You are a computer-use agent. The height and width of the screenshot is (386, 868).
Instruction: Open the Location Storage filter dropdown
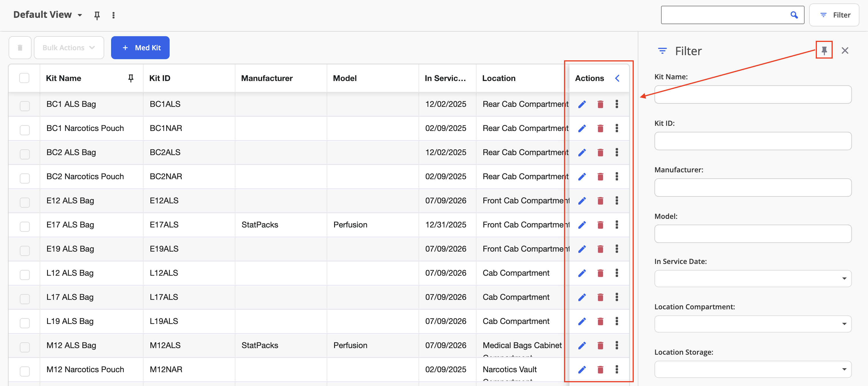click(753, 369)
